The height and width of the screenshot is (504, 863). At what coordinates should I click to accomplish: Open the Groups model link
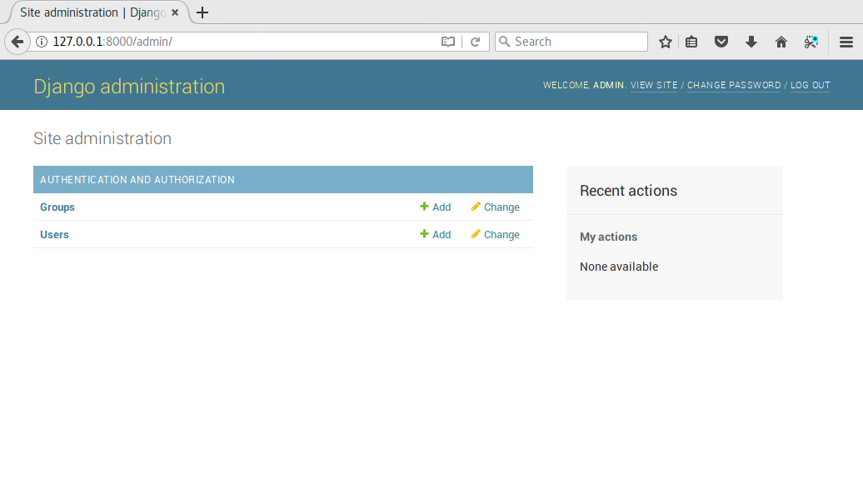click(x=57, y=207)
